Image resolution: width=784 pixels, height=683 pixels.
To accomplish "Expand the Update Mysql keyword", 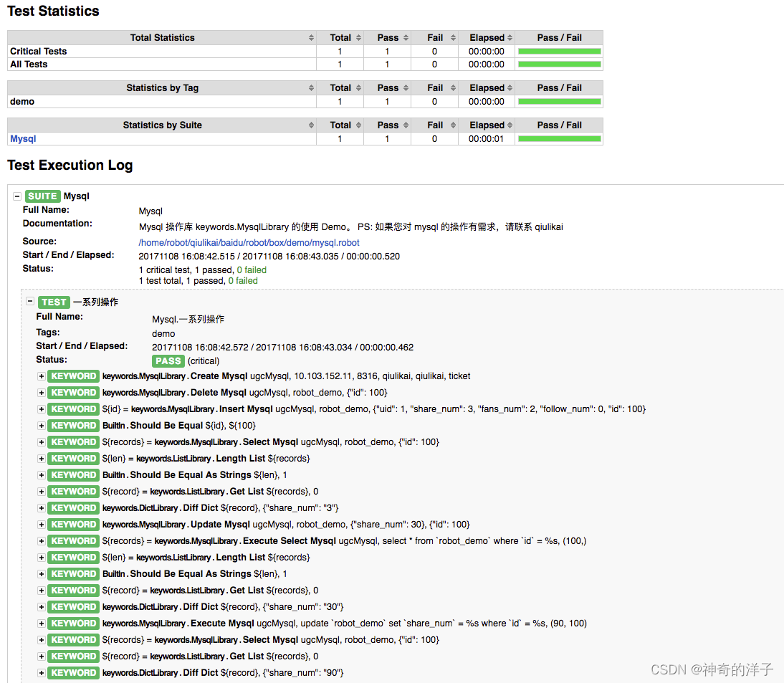I will [41, 525].
